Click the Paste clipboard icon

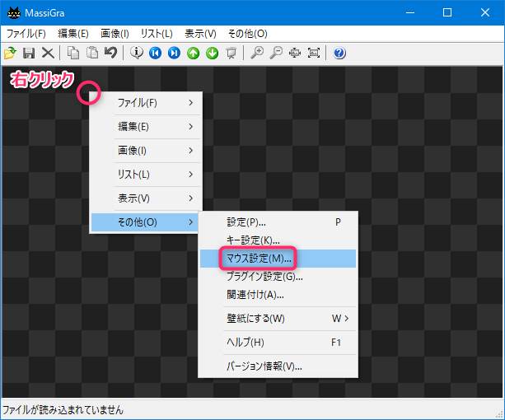tap(92, 53)
